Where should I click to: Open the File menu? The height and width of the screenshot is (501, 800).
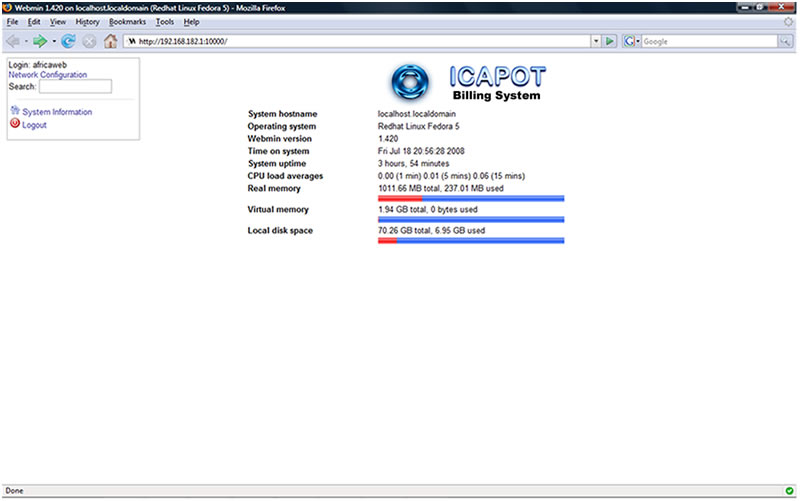(x=12, y=22)
